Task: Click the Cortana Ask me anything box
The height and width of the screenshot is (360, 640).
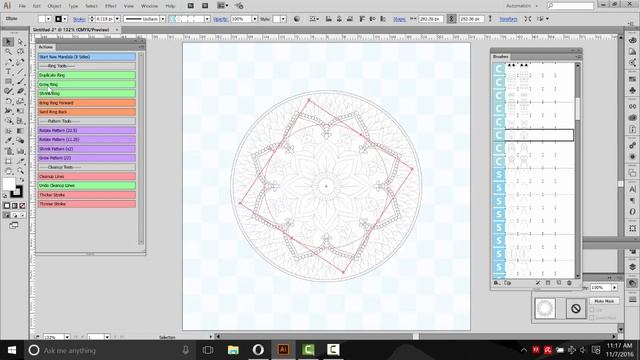Action: point(111,350)
